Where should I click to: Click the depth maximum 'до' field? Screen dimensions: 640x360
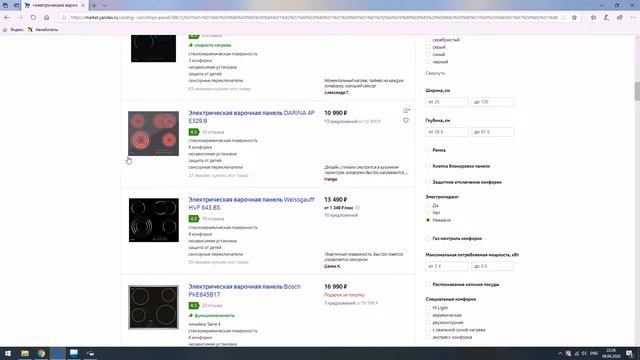(492, 132)
